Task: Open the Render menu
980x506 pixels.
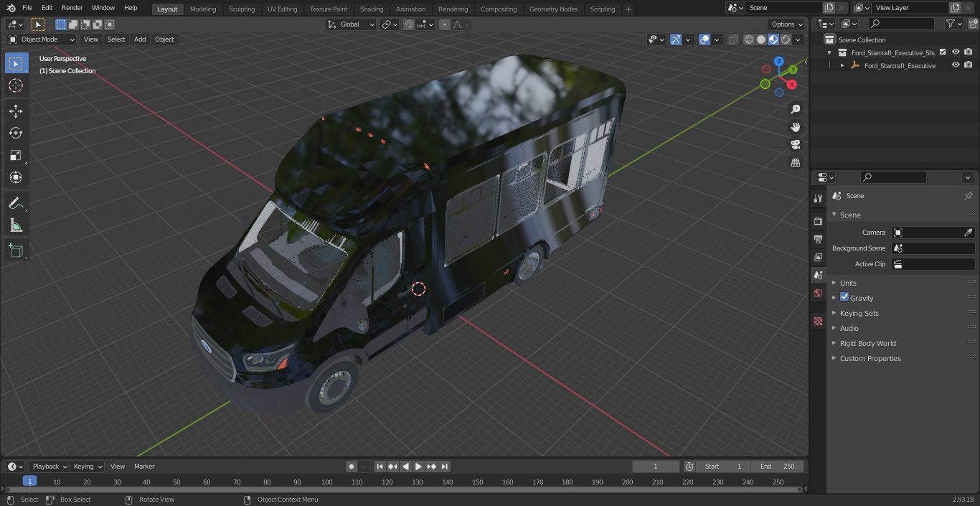Action: [x=72, y=8]
